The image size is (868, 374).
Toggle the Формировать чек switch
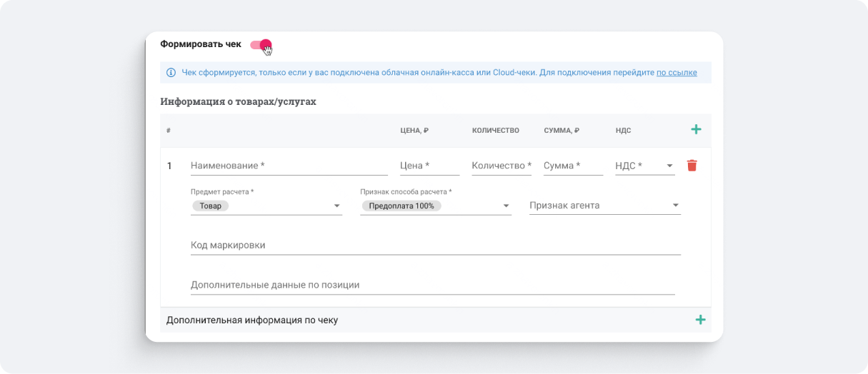tap(261, 45)
